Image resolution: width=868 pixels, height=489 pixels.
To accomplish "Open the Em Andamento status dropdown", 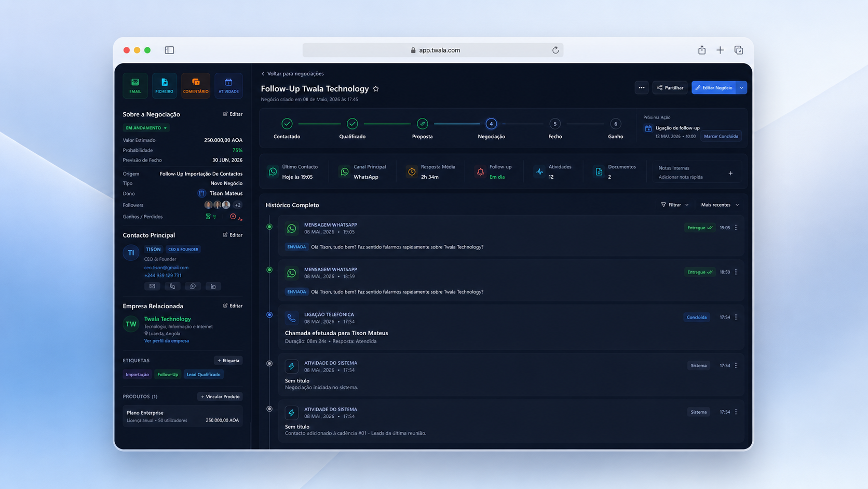I will [146, 128].
